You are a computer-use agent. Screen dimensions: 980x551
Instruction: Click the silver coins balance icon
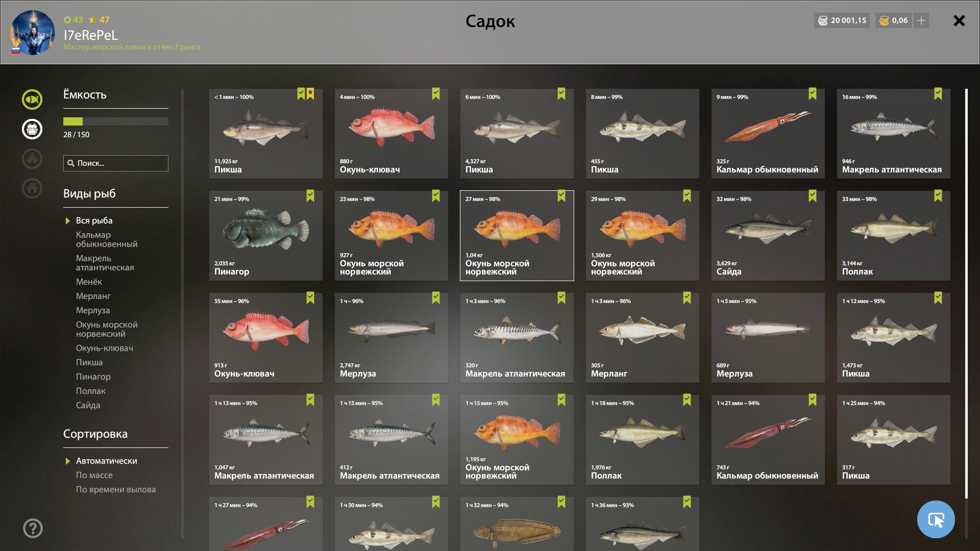[823, 20]
